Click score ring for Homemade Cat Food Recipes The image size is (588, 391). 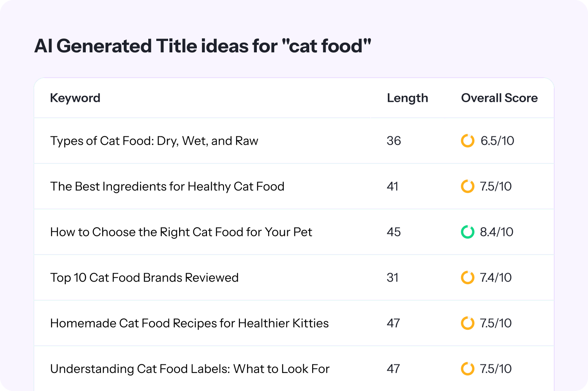tap(468, 323)
